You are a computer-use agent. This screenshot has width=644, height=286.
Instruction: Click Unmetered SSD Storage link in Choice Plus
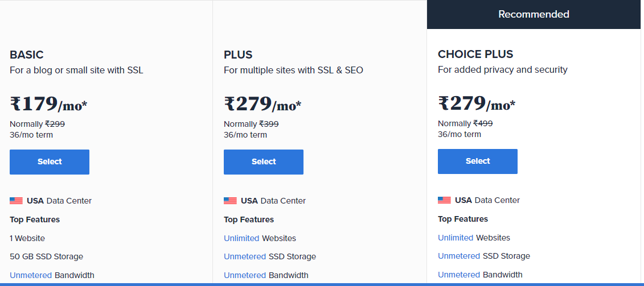click(x=459, y=256)
